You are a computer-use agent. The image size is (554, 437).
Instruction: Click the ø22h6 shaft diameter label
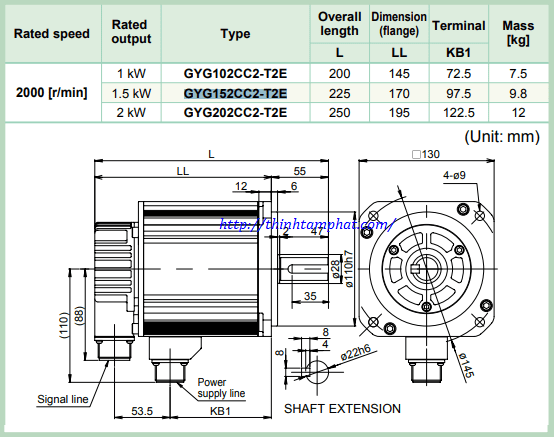pyautogui.click(x=356, y=353)
